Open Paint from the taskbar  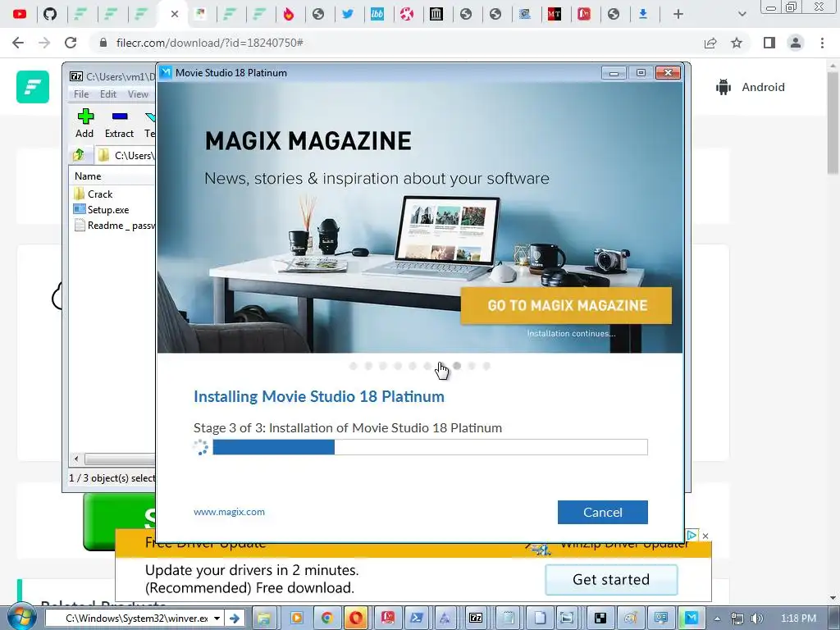631,619
